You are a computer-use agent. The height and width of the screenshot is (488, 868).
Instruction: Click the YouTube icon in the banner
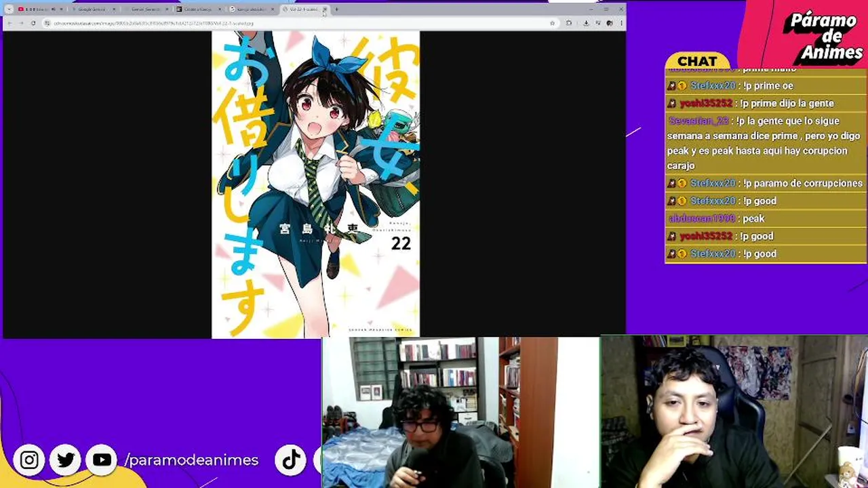pyautogui.click(x=102, y=460)
